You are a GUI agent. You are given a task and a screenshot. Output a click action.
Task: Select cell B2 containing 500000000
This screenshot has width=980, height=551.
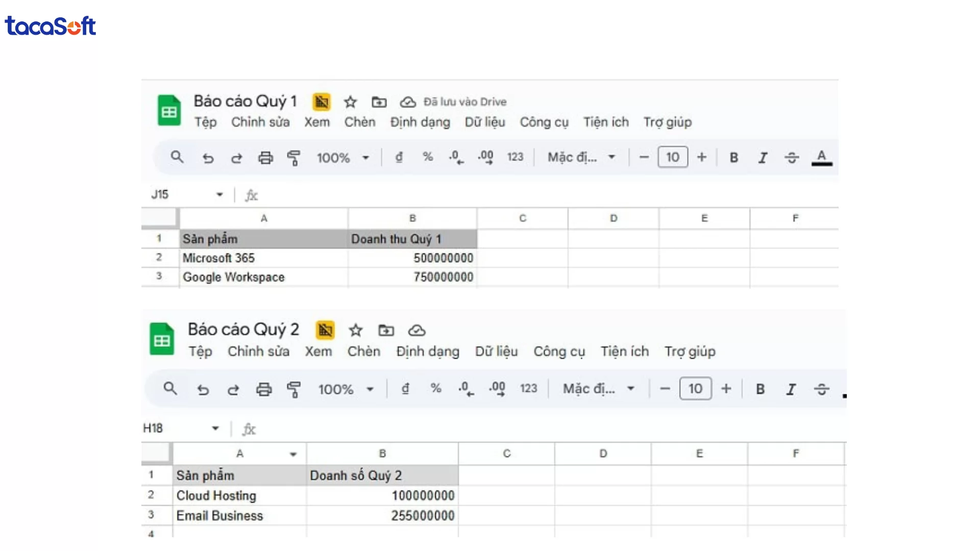(x=412, y=258)
